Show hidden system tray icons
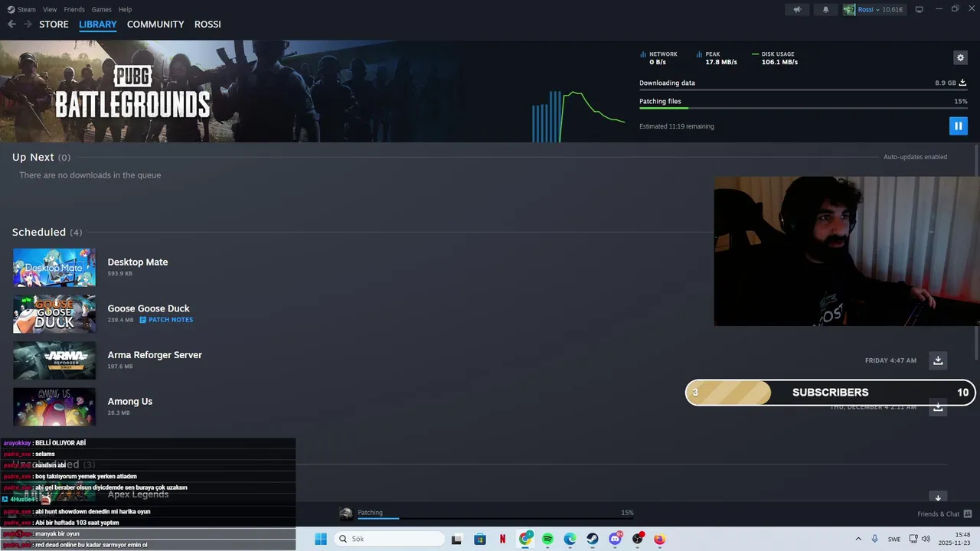 click(x=858, y=539)
